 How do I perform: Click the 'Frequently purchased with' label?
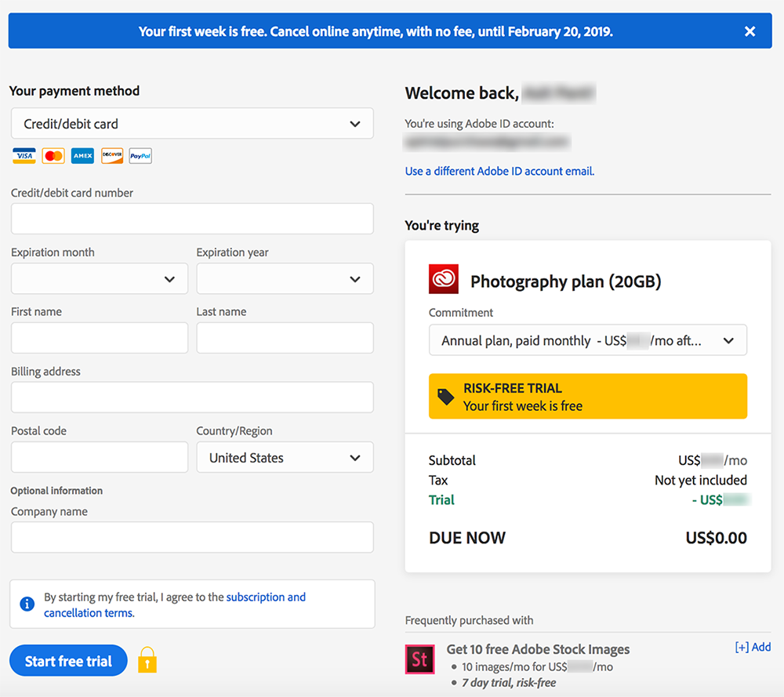469,620
